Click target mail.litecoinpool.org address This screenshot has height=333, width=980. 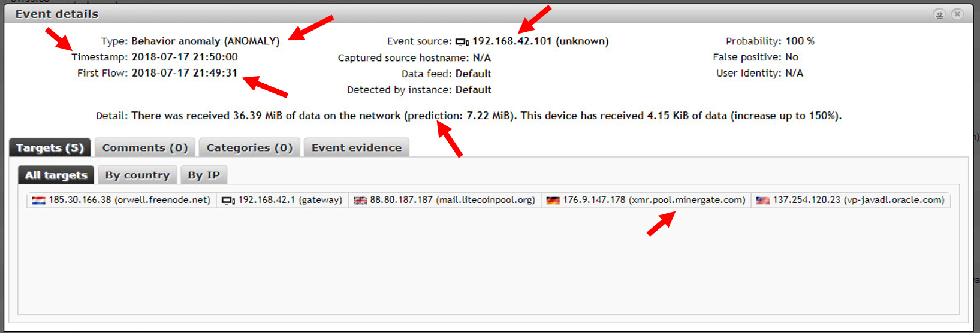coord(453,200)
